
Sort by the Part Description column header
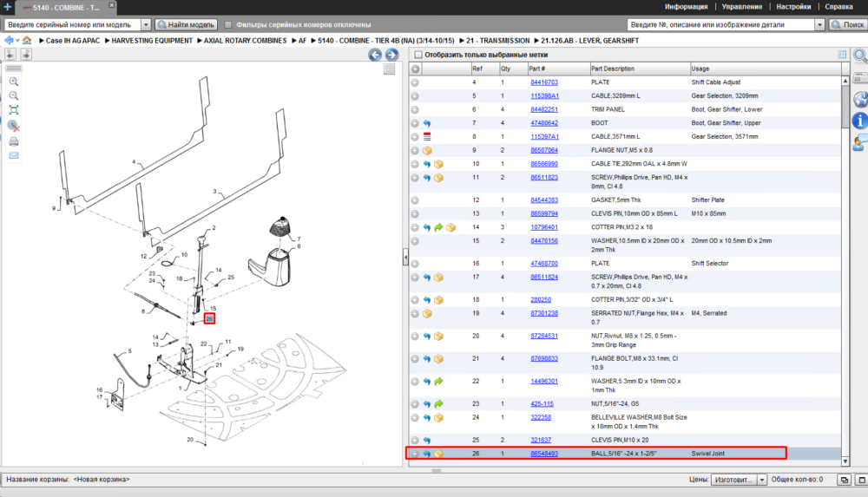coord(639,69)
